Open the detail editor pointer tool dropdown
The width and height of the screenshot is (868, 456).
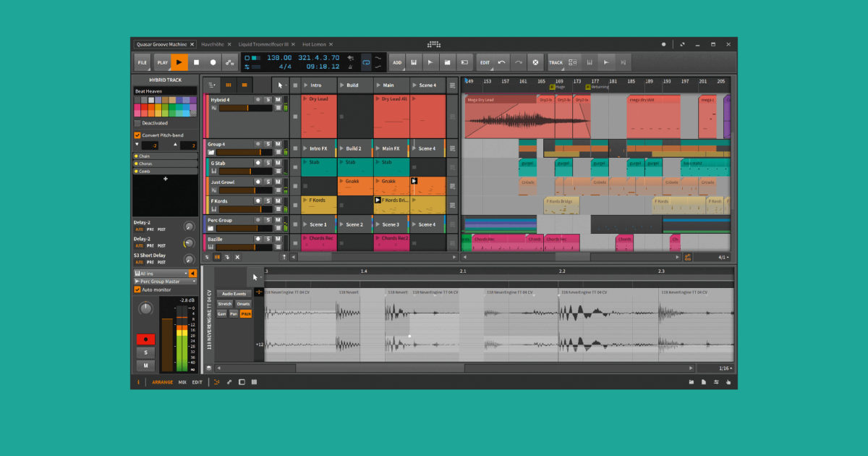pyautogui.click(x=256, y=276)
